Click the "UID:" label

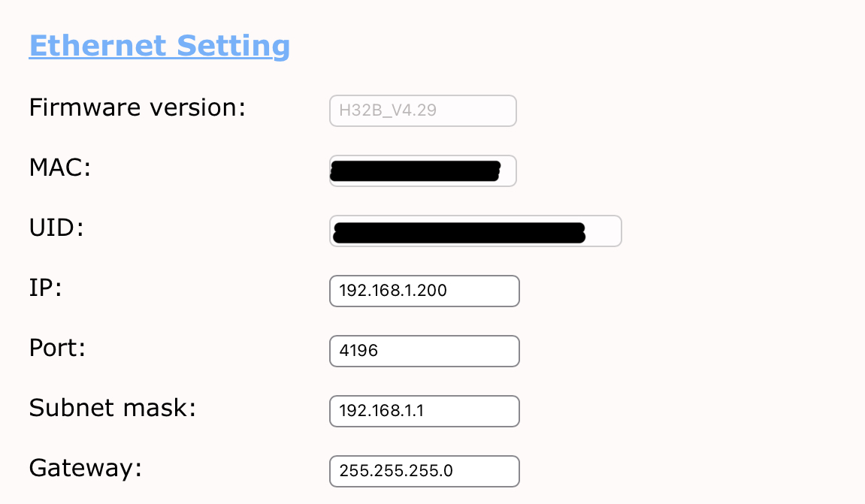(x=56, y=228)
